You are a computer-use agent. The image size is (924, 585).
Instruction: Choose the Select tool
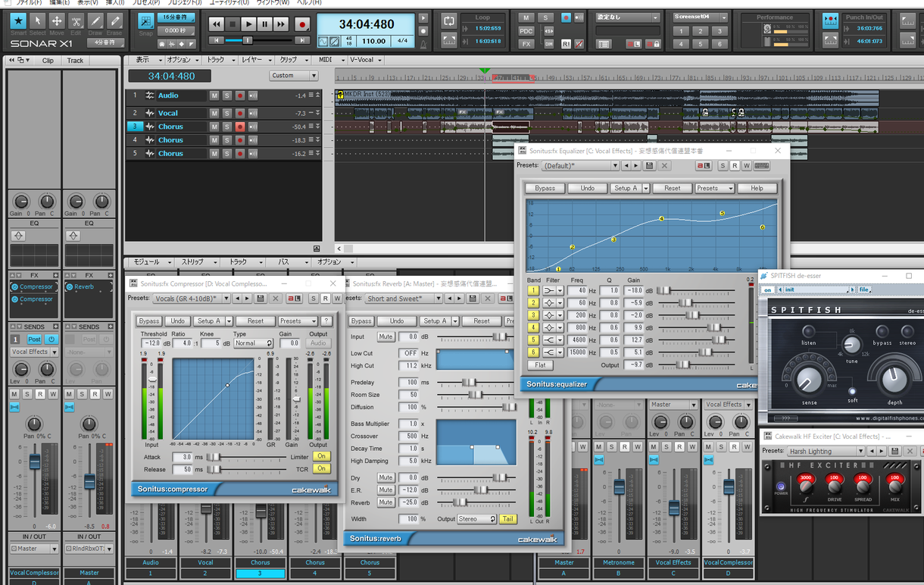click(38, 21)
